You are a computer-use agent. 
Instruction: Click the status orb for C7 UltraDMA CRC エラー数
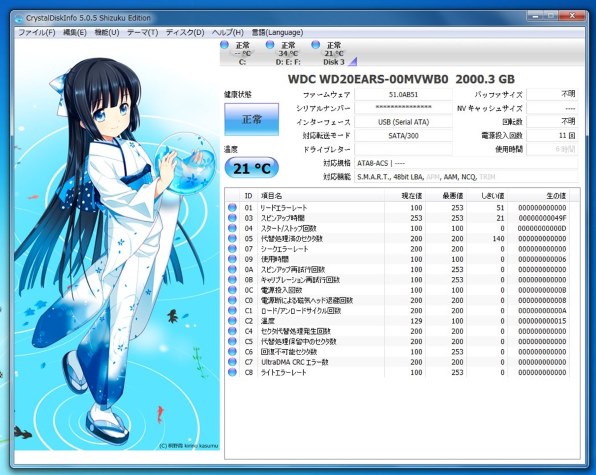232,362
